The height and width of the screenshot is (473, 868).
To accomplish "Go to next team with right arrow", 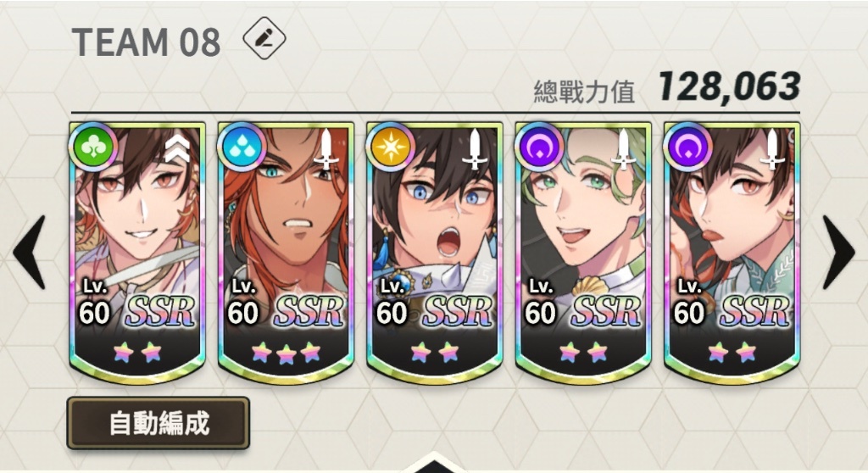I will pos(838,252).
